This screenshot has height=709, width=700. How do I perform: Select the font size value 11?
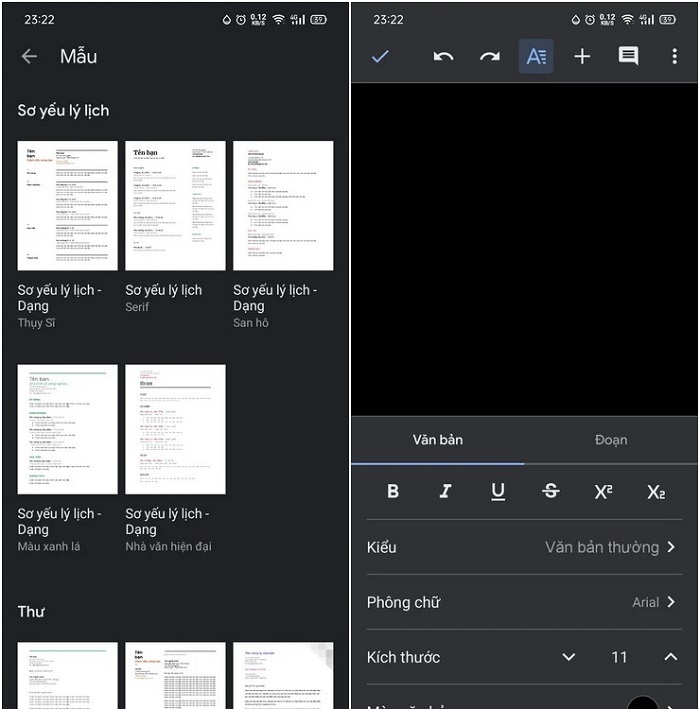coord(619,657)
